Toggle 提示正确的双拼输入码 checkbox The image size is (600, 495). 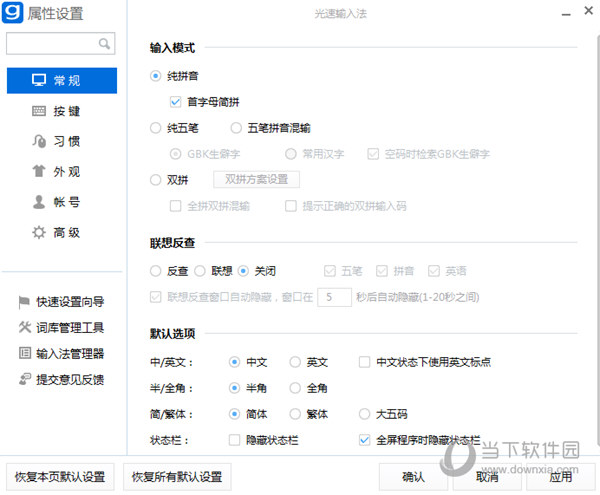[x=291, y=206]
